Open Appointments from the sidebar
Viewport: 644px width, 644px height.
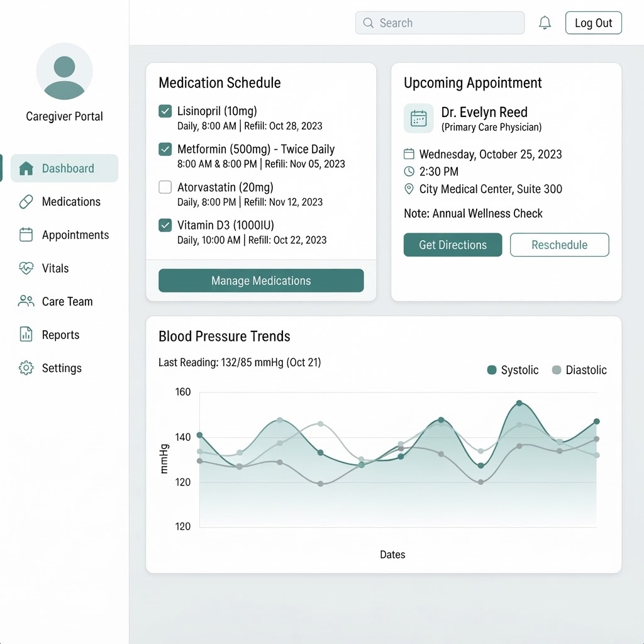click(65, 235)
